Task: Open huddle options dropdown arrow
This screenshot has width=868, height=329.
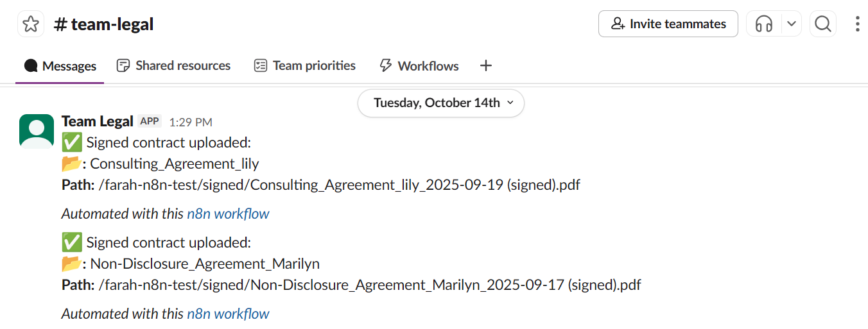Action: pyautogui.click(x=792, y=24)
